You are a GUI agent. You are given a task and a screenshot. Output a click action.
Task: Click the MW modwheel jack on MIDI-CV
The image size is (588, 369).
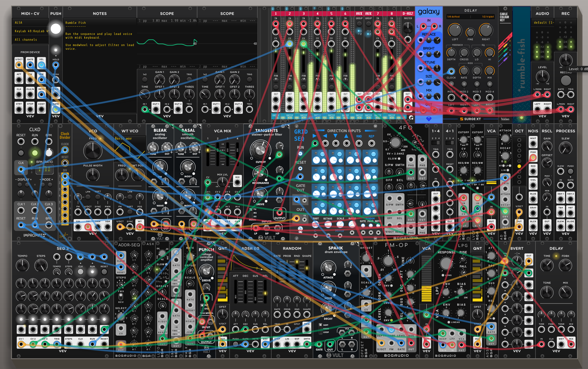click(x=41, y=80)
